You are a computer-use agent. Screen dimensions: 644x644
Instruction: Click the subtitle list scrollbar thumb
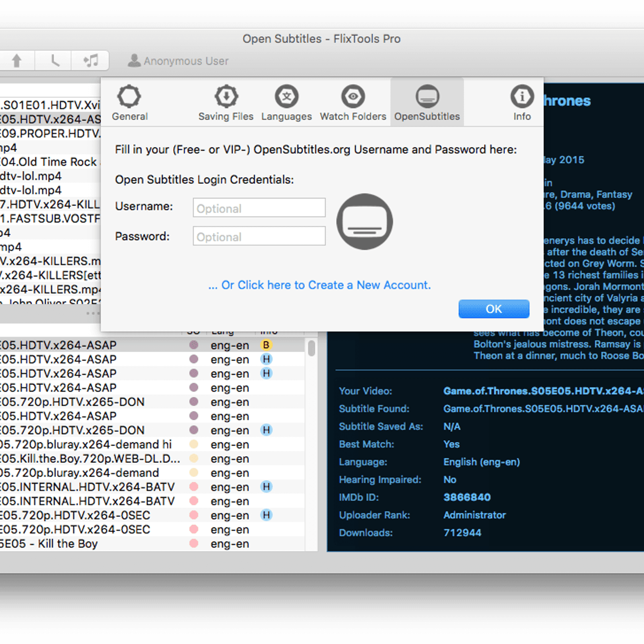[312, 348]
